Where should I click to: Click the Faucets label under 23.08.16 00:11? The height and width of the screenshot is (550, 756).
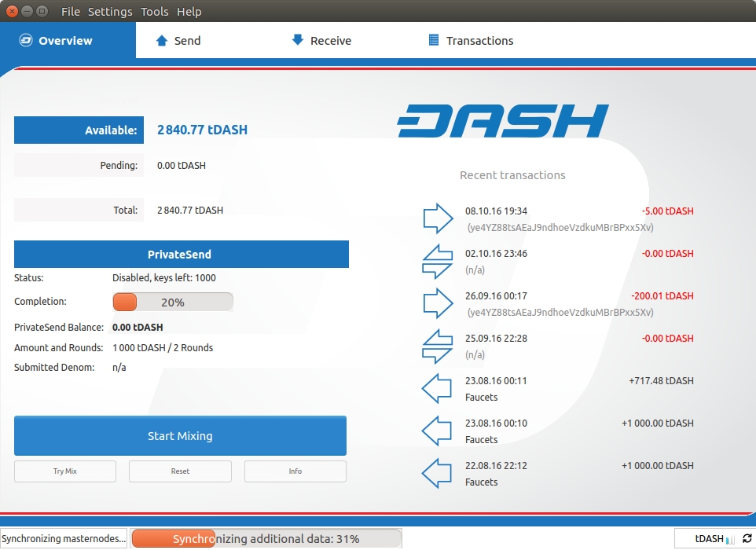(481, 398)
